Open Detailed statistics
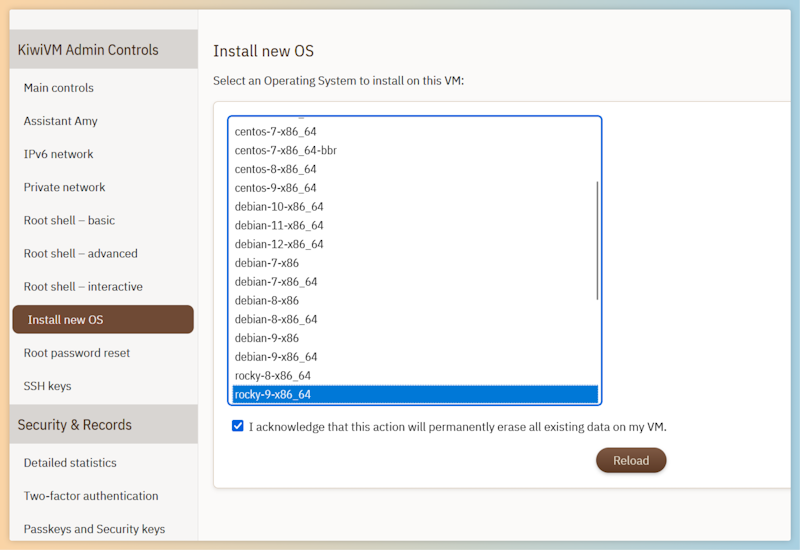 70,463
